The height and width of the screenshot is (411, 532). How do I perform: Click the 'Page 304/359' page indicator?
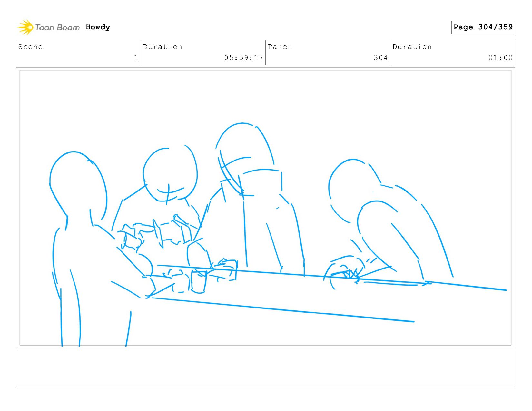[483, 27]
